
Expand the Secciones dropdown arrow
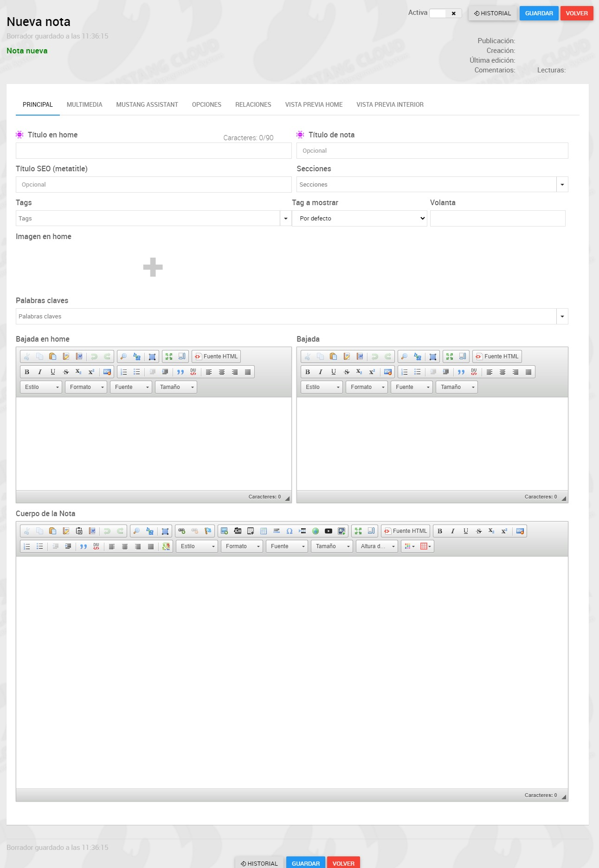(562, 185)
